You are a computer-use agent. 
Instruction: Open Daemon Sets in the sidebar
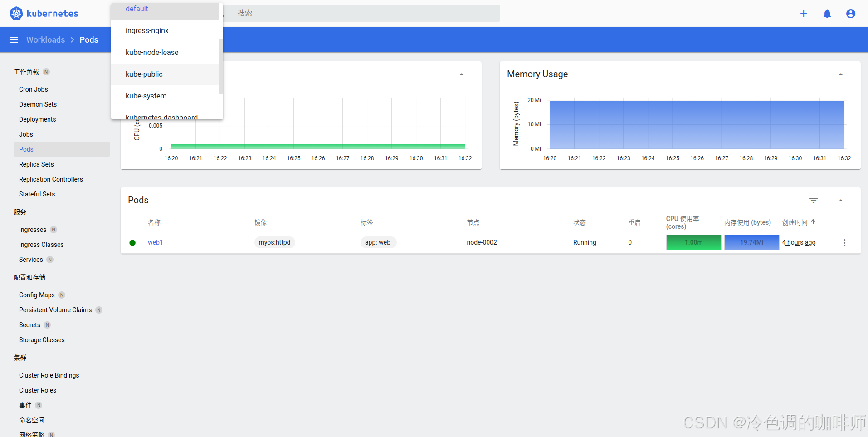[38, 104]
